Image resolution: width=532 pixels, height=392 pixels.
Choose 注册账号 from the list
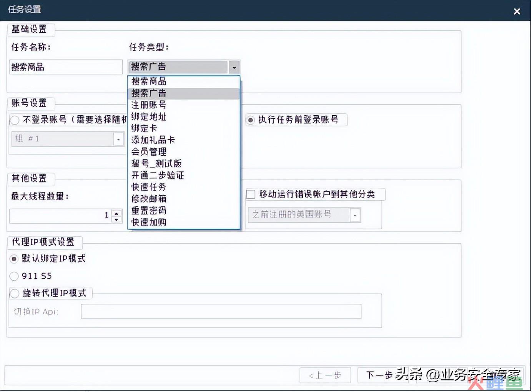click(x=184, y=105)
